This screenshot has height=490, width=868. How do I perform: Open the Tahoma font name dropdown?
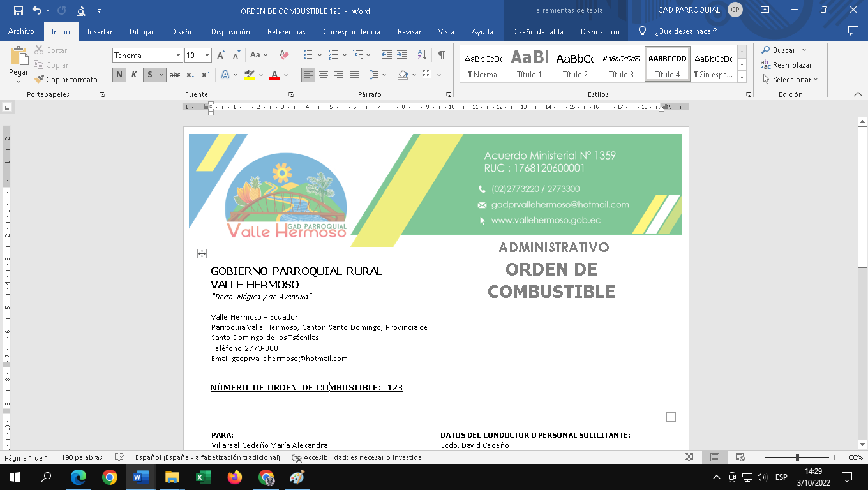178,56
